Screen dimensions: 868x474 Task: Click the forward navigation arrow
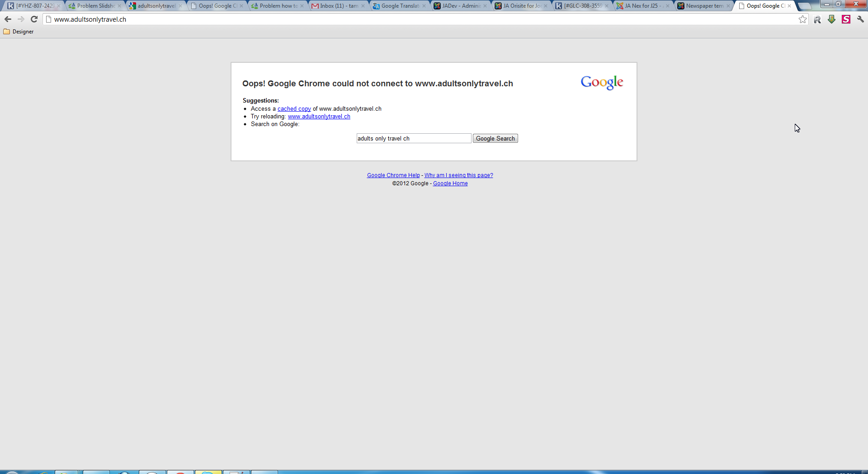(x=21, y=19)
